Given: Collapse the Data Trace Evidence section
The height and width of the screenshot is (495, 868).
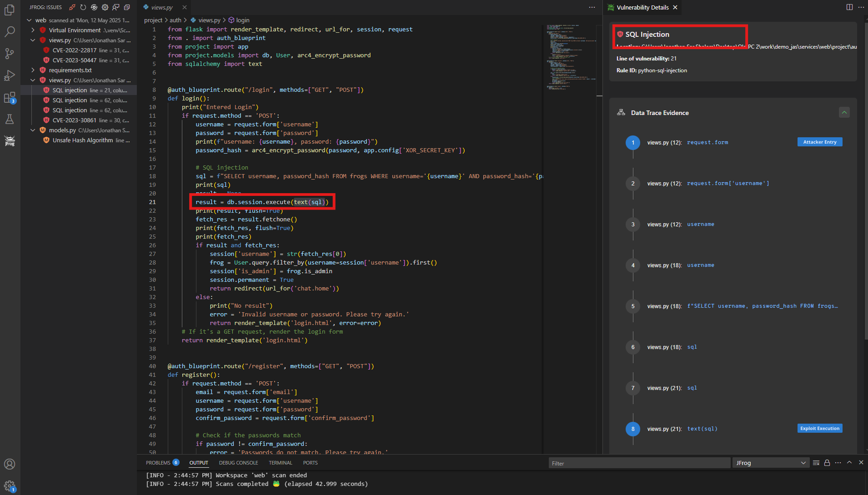Looking at the screenshot, I should point(844,112).
